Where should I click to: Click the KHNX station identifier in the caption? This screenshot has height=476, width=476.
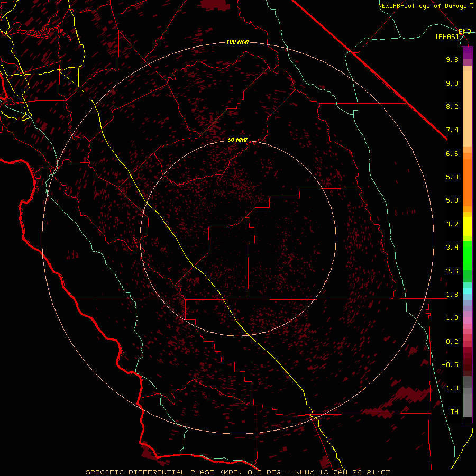(x=304, y=472)
